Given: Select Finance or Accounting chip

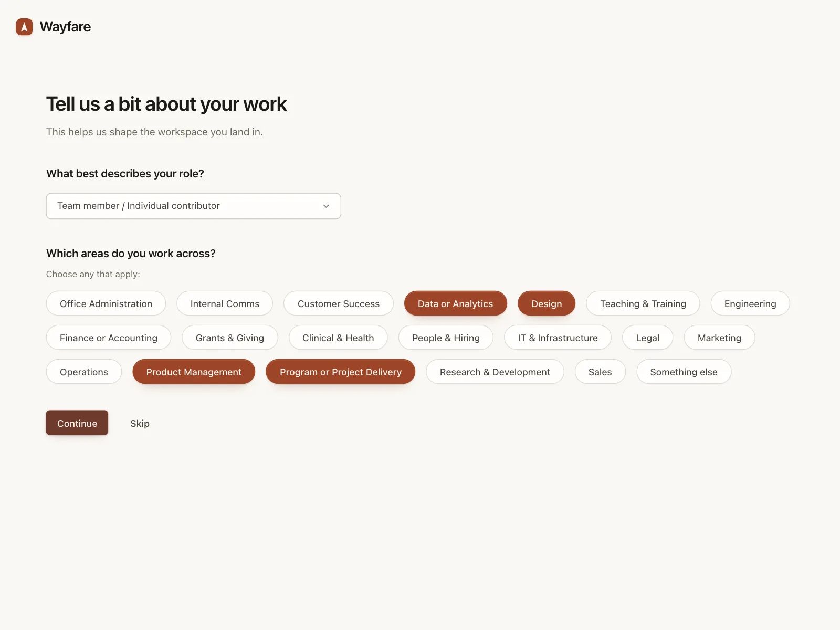Looking at the screenshot, I should pyautogui.click(x=109, y=338).
